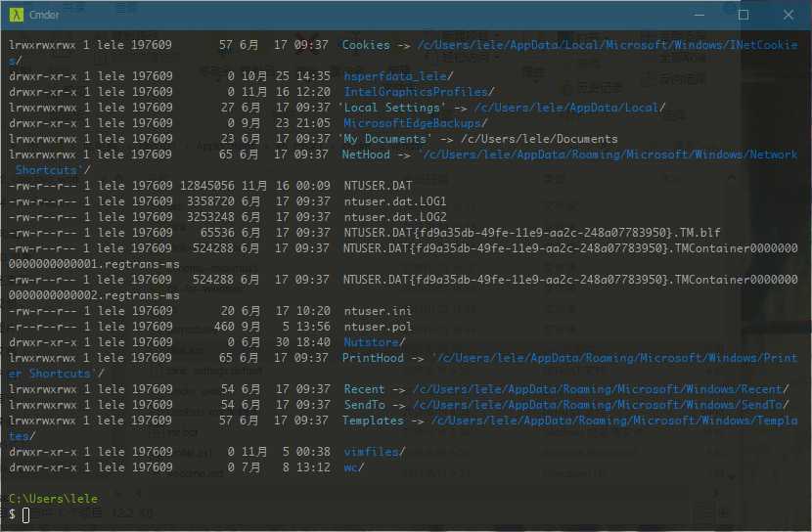The height and width of the screenshot is (532, 812).
Task: Click the wc directory entry
Action: [354, 467]
